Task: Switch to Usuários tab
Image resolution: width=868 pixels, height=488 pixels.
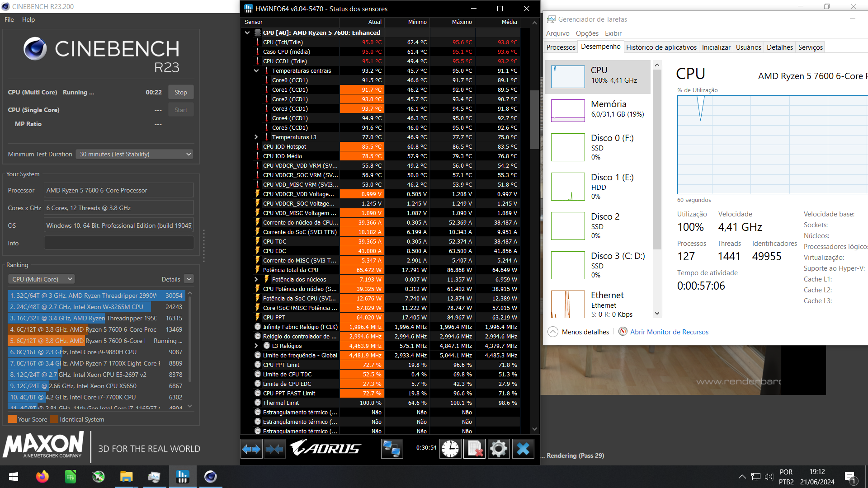Action: pyautogui.click(x=748, y=47)
